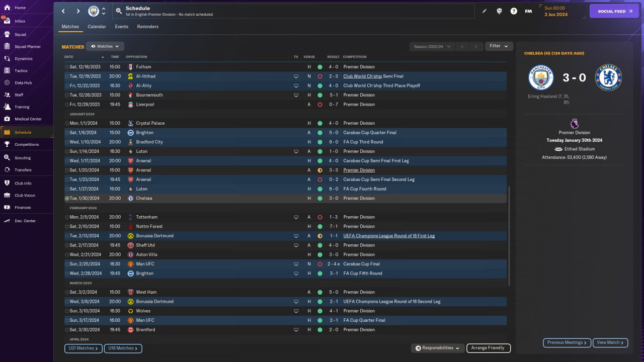
Task: Click the Schedule search bar
Action: [294, 11]
